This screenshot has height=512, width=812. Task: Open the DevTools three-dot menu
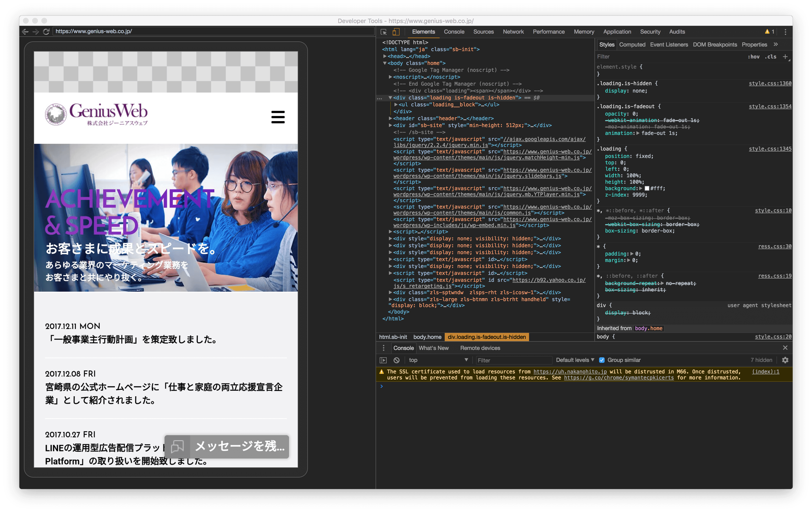[785, 32]
